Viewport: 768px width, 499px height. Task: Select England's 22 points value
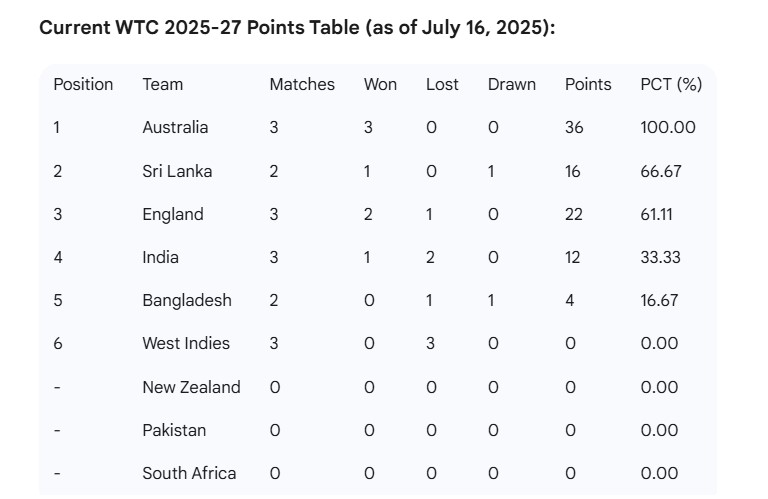[x=574, y=214]
